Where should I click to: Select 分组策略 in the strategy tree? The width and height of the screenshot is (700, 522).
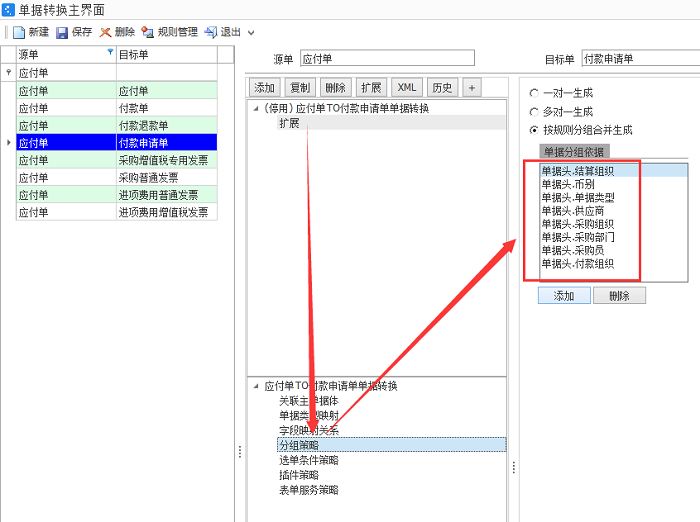[298, 445]
